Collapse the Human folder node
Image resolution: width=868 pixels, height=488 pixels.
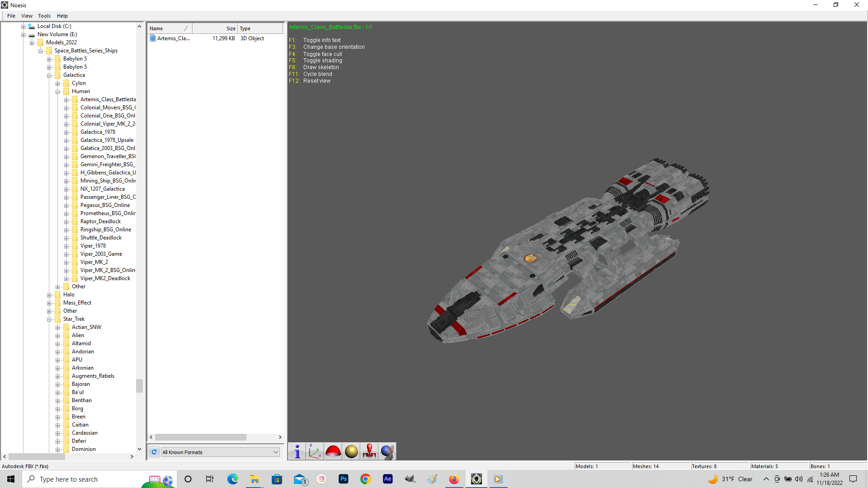point(58,92)
